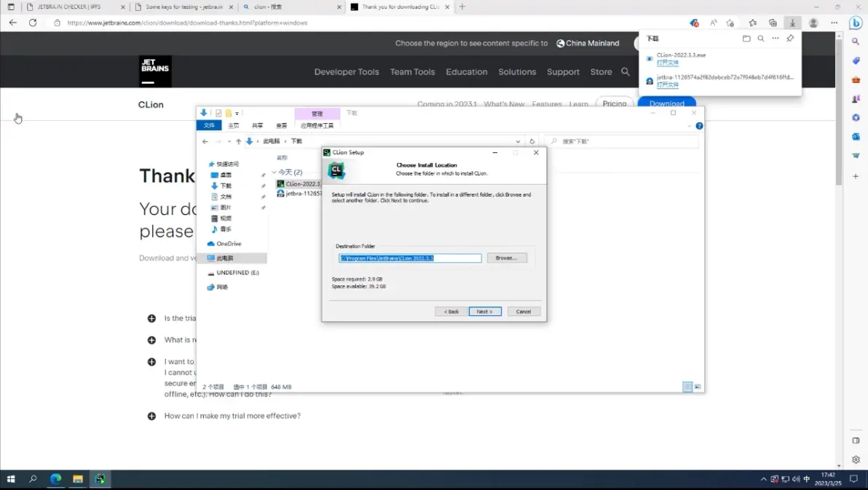The width and height of the screenshot is (868, 490).
Task: Select 视频 in Explorer sidebar
Action: coord(226,218)
